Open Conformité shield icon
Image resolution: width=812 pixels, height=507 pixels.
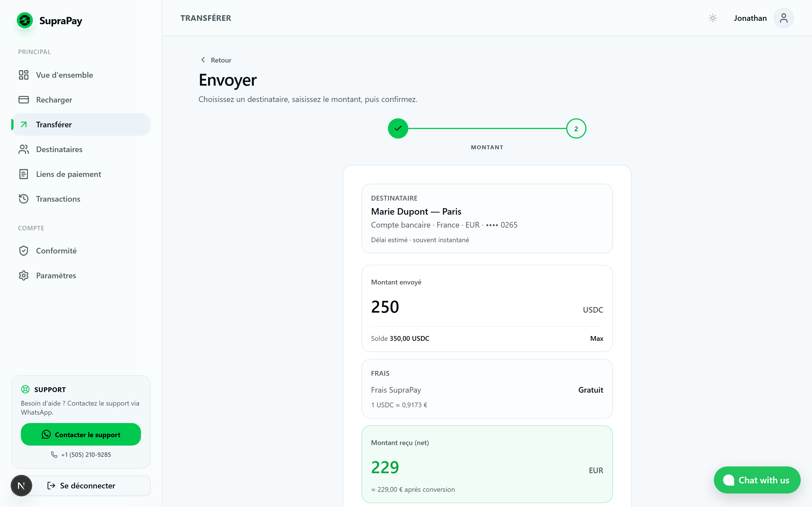coord(23,250)
